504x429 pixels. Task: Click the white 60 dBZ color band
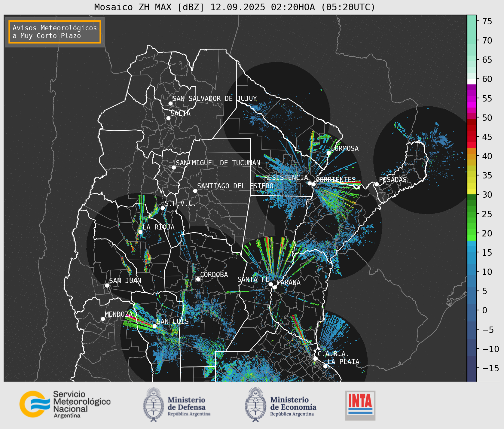(x=472, y=81)
